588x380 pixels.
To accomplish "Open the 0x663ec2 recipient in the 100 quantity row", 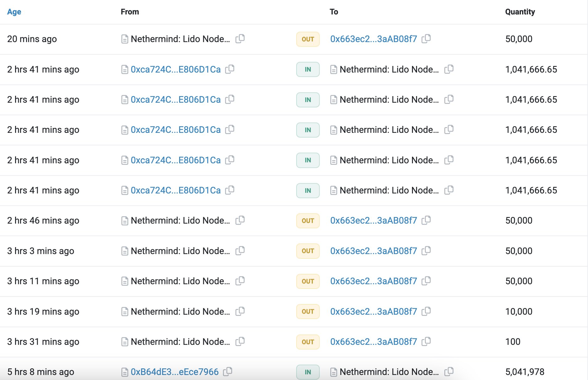I will click(x=373, y=342).
